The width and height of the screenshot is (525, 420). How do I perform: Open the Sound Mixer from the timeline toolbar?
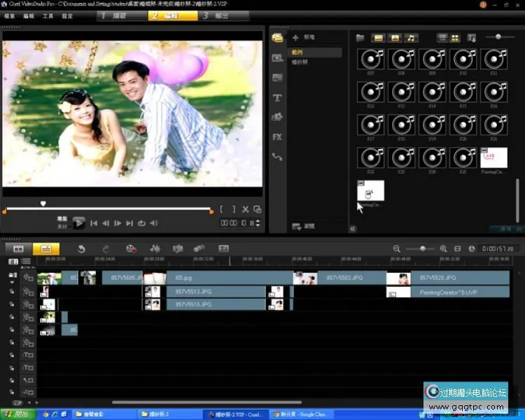pos(155,248)
